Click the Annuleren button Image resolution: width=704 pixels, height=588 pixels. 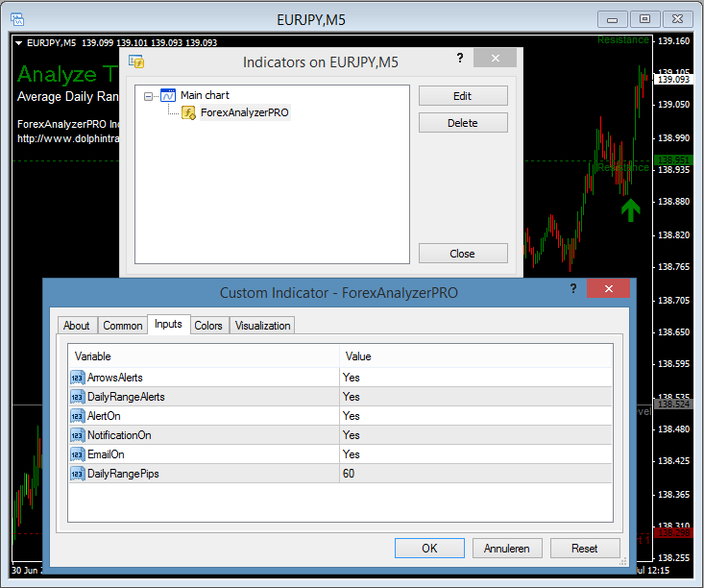[x=507, y=549]
